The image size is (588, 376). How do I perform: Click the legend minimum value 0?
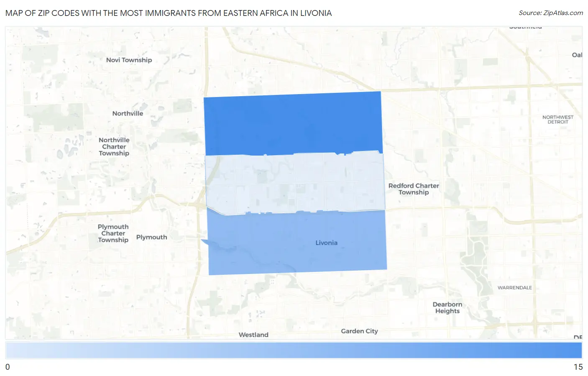pyautogui.click(x=8, y=367)
